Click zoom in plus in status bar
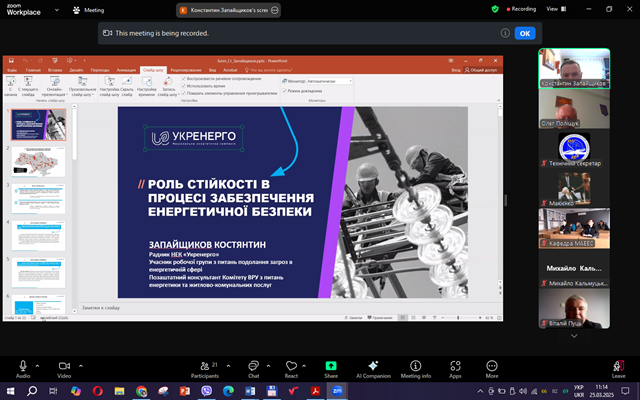640x400 pixels. point(480,318)
